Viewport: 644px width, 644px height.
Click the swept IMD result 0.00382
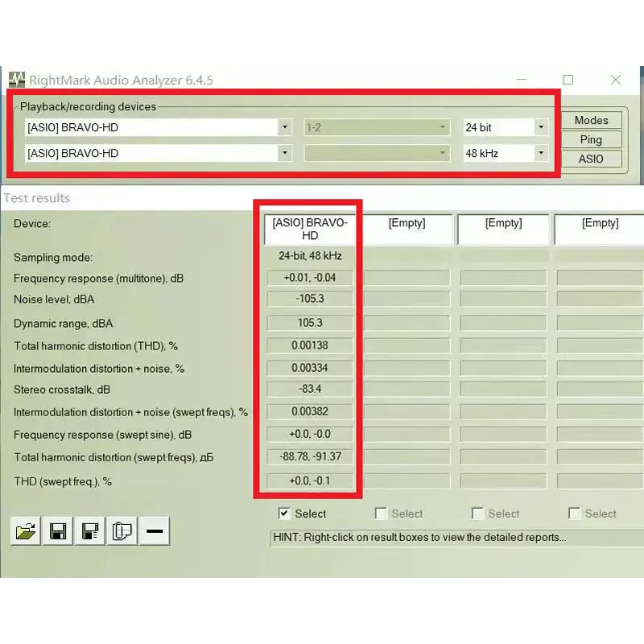coord(310,411)
